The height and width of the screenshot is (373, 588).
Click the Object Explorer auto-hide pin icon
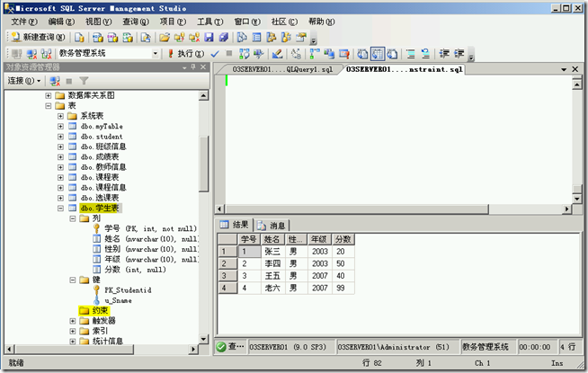[x=193, y=67]
